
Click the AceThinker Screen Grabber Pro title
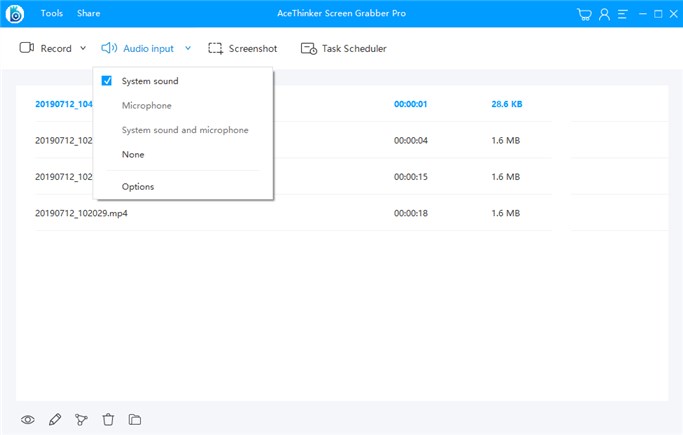[342, 13]
